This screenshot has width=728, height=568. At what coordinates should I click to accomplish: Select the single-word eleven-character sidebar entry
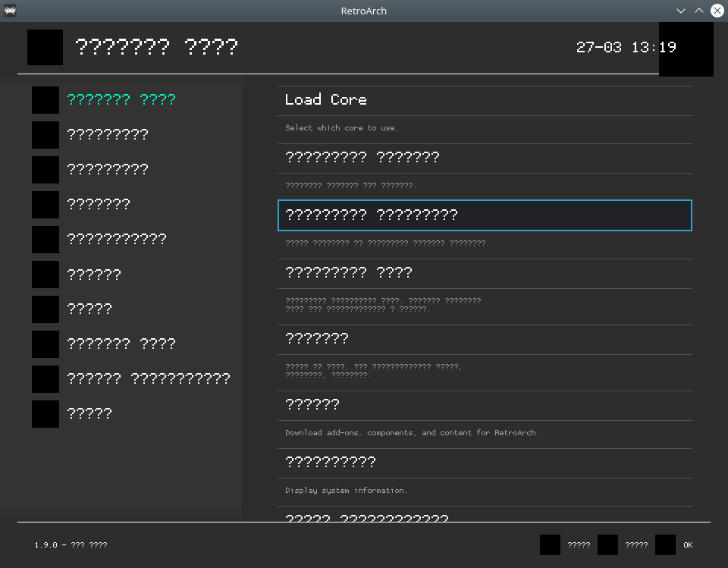pyautogui.click(x=117, y=239)
